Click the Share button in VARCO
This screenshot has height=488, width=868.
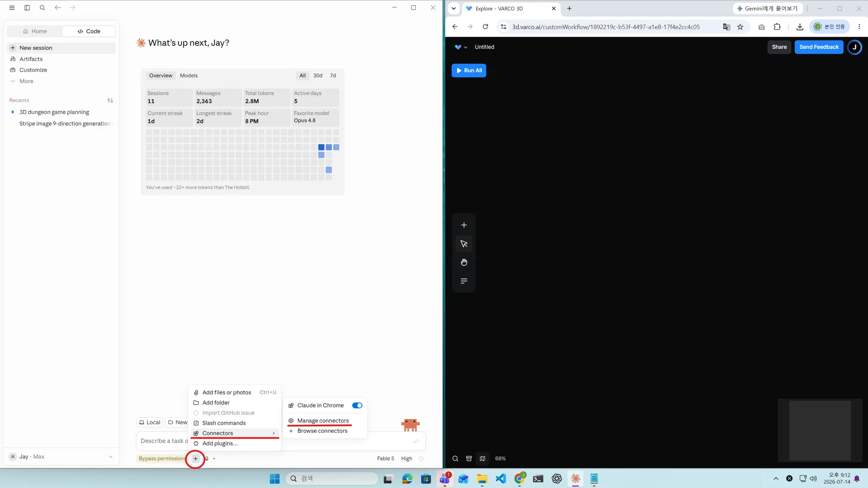click(x=779, y=47)
